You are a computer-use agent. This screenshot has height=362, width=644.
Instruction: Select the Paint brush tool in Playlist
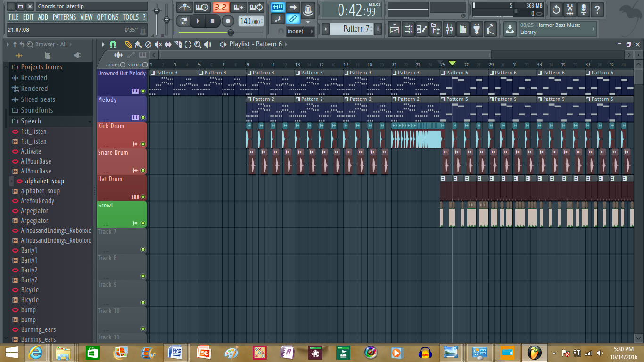tap(138, 44)
